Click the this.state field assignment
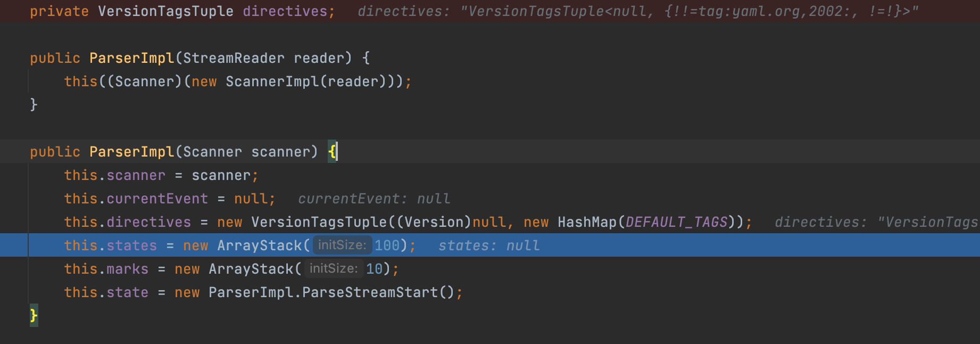This screenshot has width=980, height=344. [x=106, y=292]
